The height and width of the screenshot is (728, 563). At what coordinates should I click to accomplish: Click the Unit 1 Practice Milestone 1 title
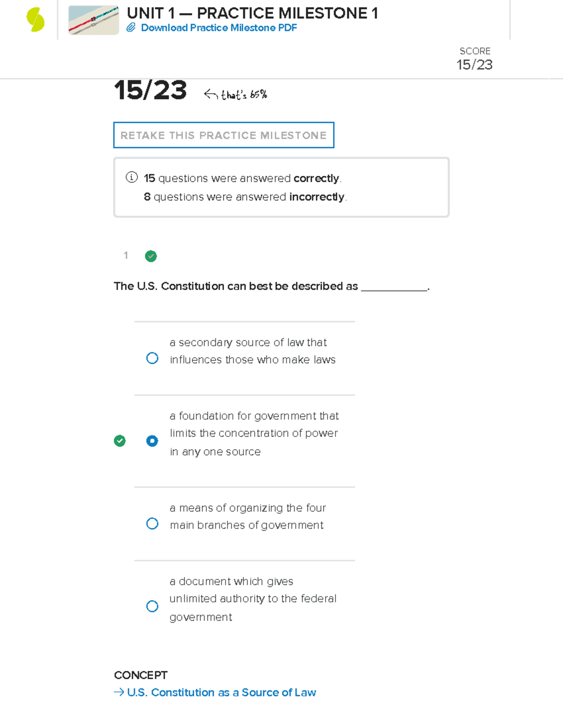(x=252, y=13)
